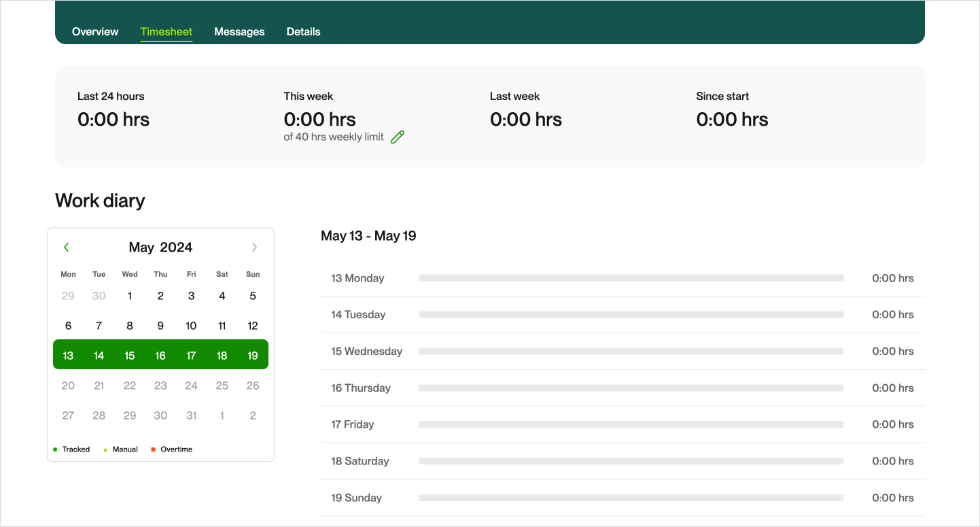Open the 18 Saturday diary row
980x527 pixels.
coord(623,461)
